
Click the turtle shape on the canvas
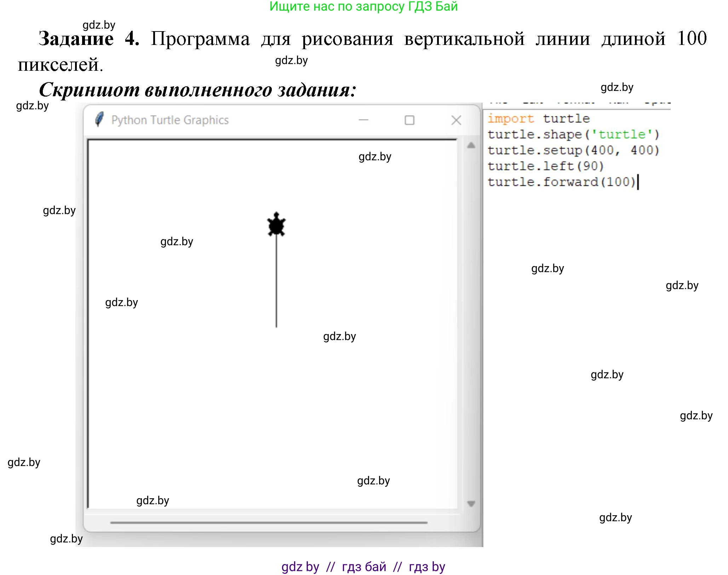coord(276,224)
